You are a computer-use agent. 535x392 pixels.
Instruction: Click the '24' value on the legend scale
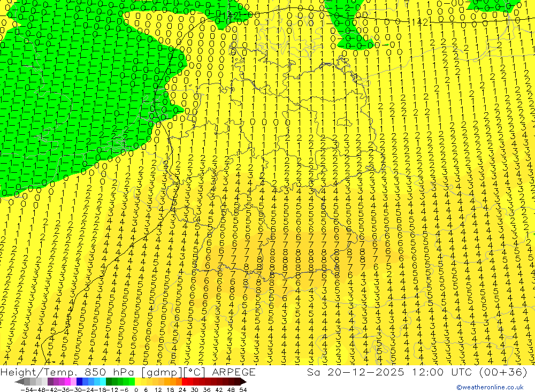[182, 390]
